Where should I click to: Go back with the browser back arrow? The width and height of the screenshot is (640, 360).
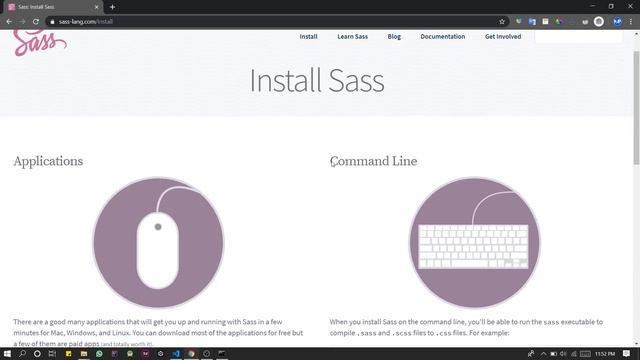(9, 22)
